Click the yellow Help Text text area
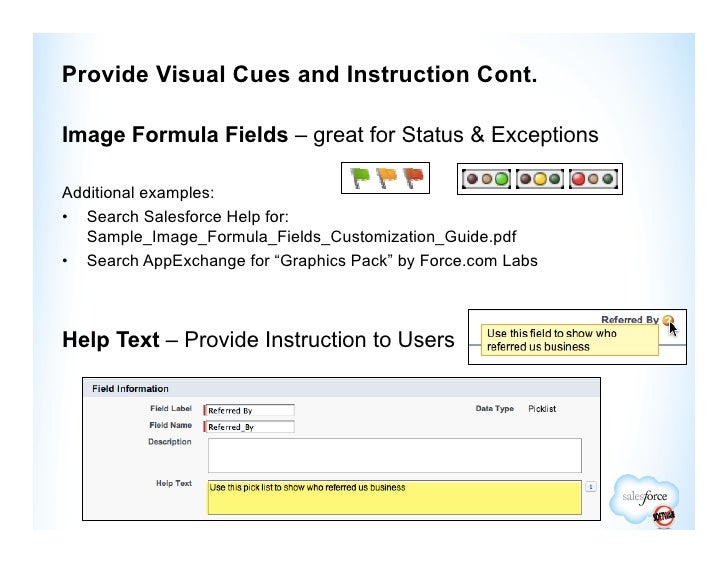This screenshot has height=563, width=728. [x=395, y=498]
